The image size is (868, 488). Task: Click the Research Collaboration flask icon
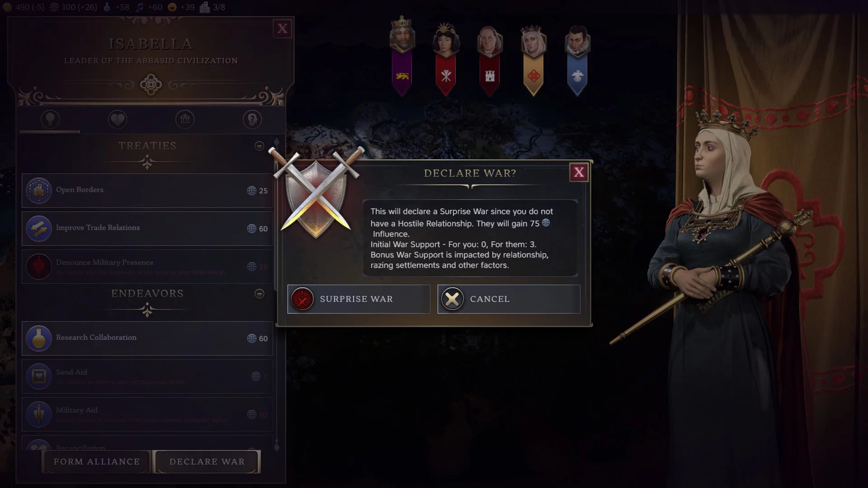39,338
